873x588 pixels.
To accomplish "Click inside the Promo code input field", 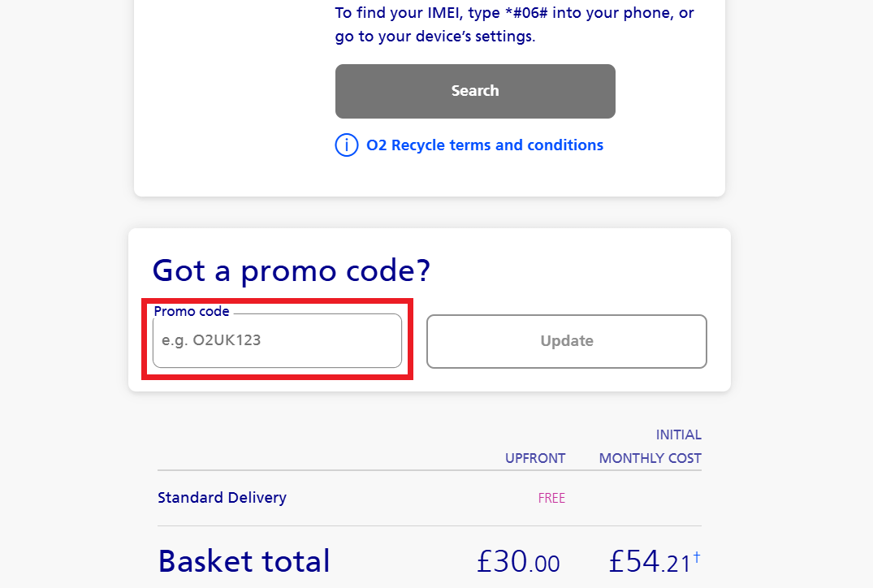I will click(x=276, y=341).
